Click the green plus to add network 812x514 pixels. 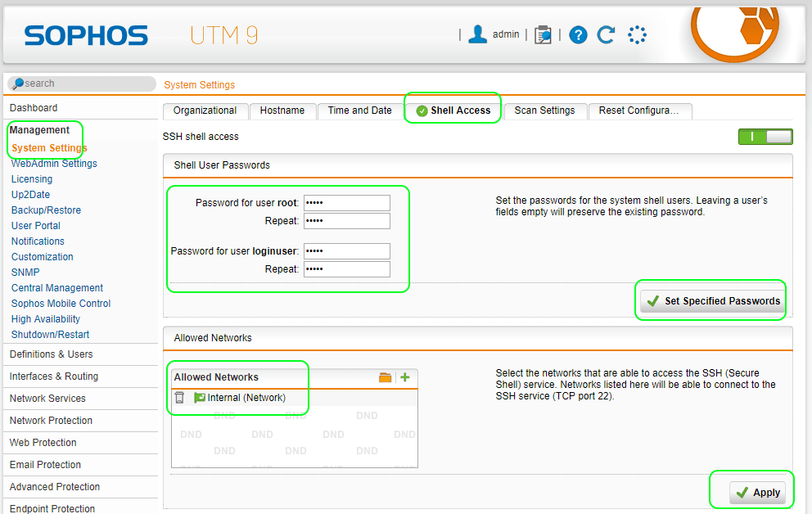[x=405, y=377]
